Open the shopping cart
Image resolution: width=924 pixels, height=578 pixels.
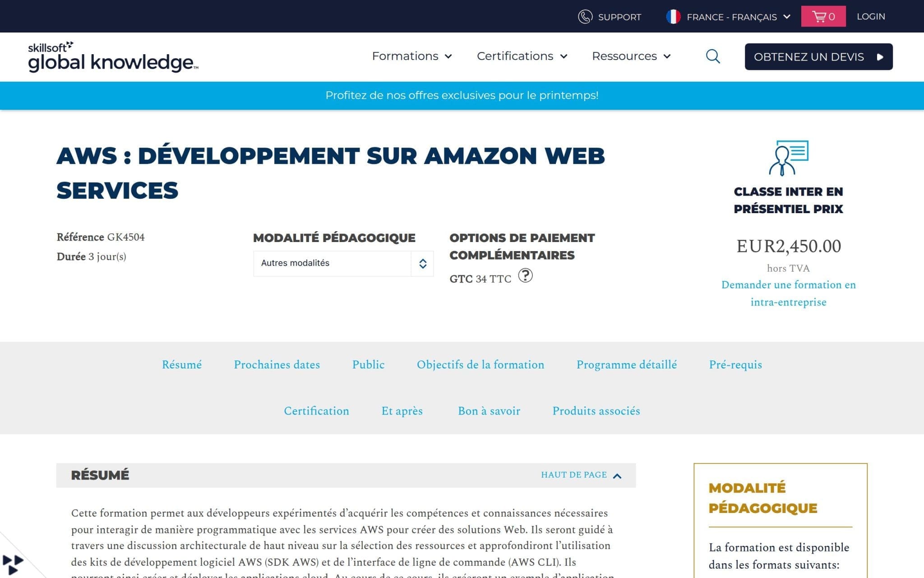coord(823,16)
